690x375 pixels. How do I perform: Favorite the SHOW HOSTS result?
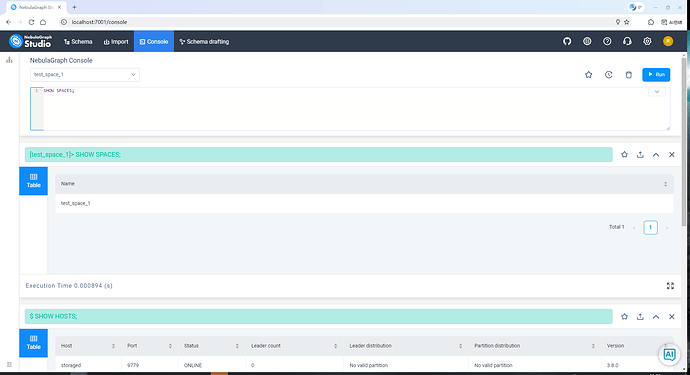tap(624, 316)
